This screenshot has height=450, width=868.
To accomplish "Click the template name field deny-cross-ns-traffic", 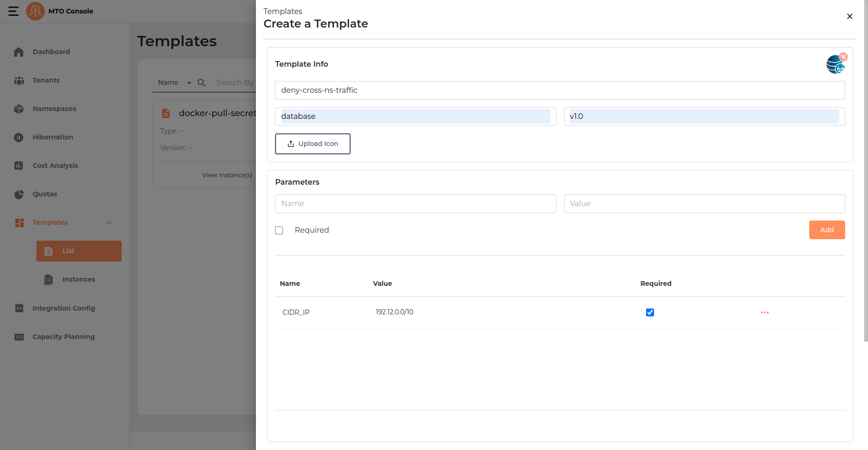I will pyautogui.click(x=559, y=90).
